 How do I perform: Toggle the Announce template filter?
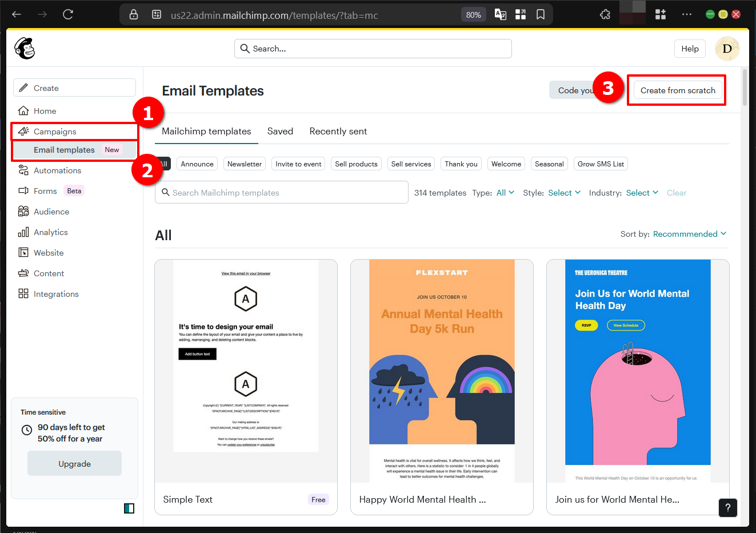click(x=197, y=164)
